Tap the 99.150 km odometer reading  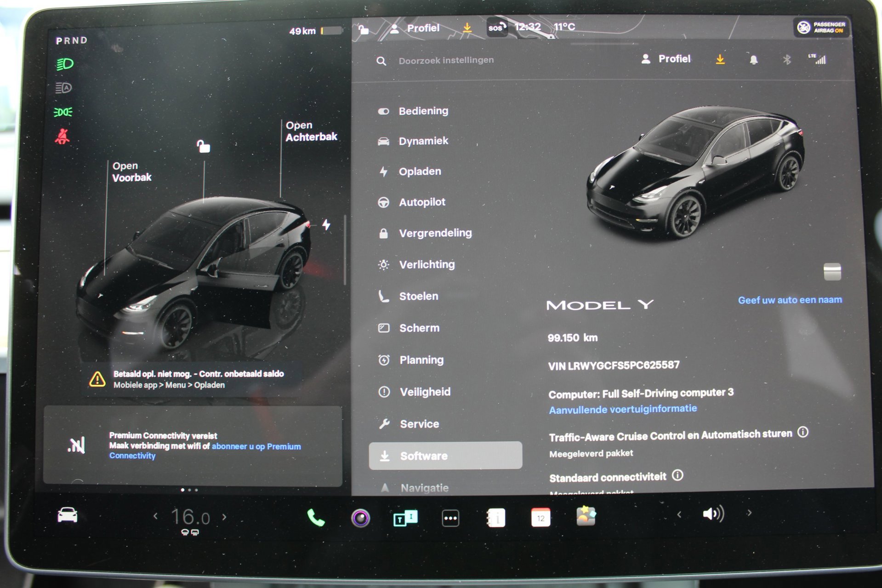pyautogui.click(x=573, y=338)
